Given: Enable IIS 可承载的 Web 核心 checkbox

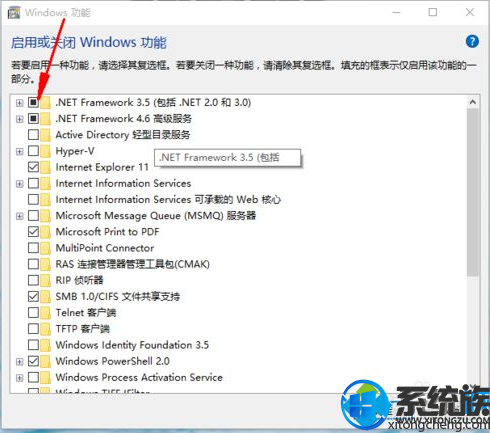Looking at the screenshot, I should (x=33, y=199).
